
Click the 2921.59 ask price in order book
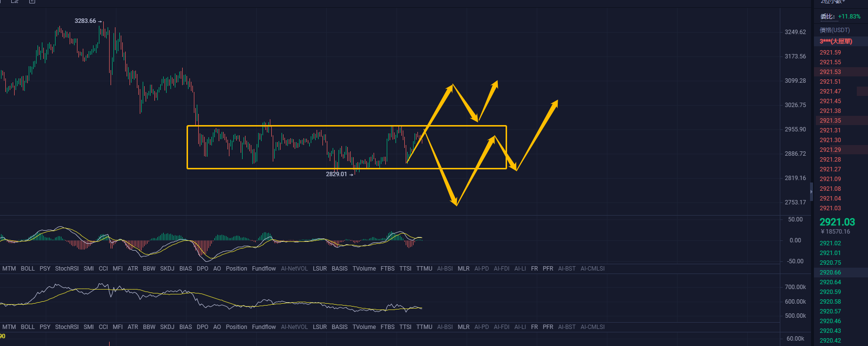pyautogui.click(x=830, y=53)
